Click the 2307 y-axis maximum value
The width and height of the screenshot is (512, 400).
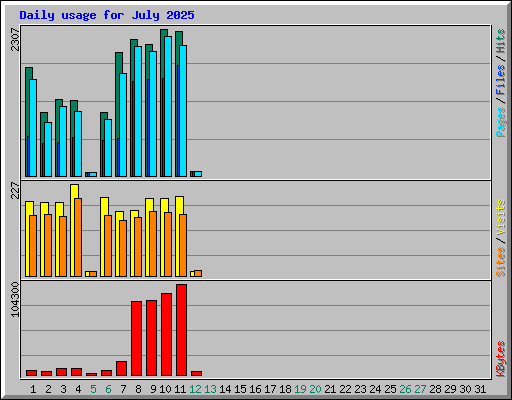click(15, 39)
